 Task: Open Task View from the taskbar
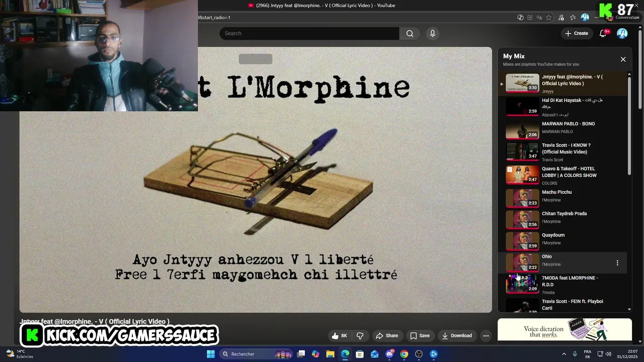click(301, 354)
